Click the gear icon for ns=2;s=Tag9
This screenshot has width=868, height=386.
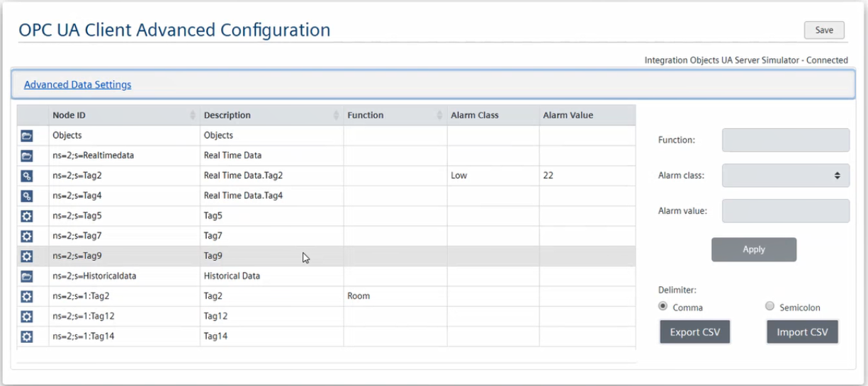27,256
